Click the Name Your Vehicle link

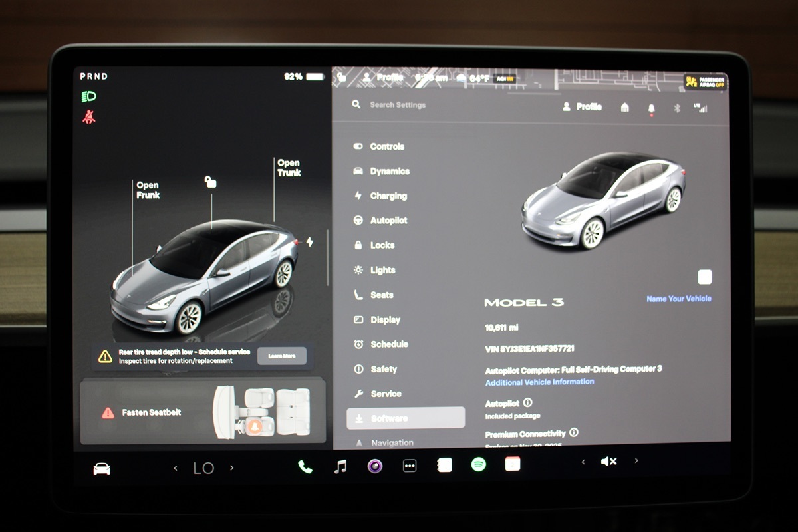(678, 299)
